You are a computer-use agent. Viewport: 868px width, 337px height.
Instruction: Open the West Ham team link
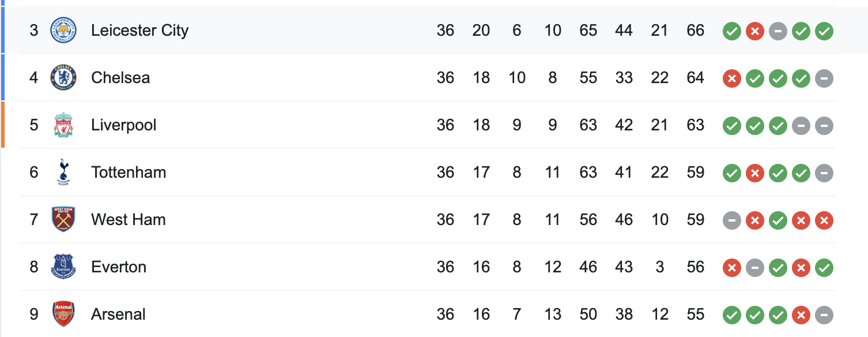pyautogui.click(x=129, y=220)
